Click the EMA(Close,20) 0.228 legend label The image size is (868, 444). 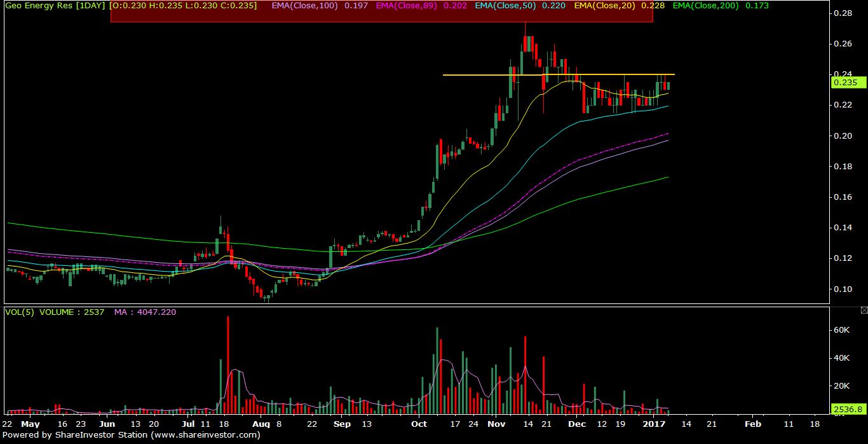tap(619, 5)
